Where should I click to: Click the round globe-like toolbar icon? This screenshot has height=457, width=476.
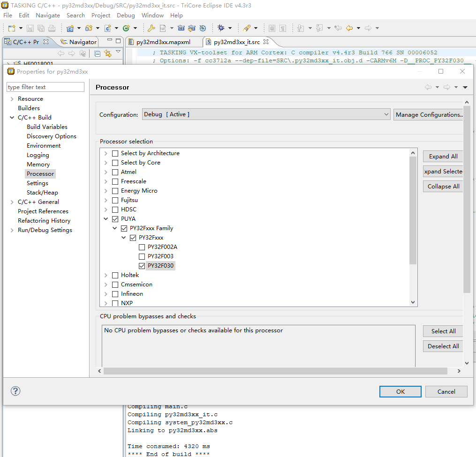tap(203, 28)
